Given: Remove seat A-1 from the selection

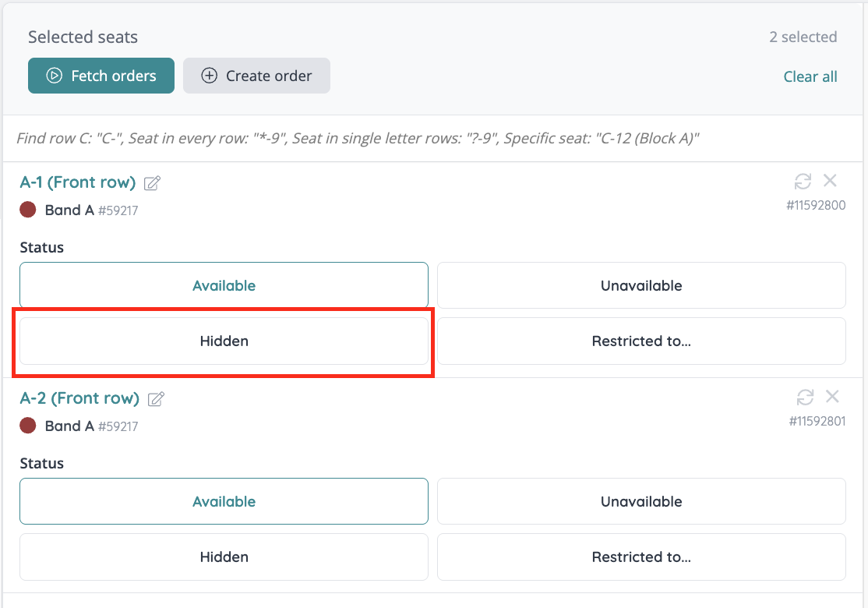Looking at the screenshot, I should (x=830, y=181).
